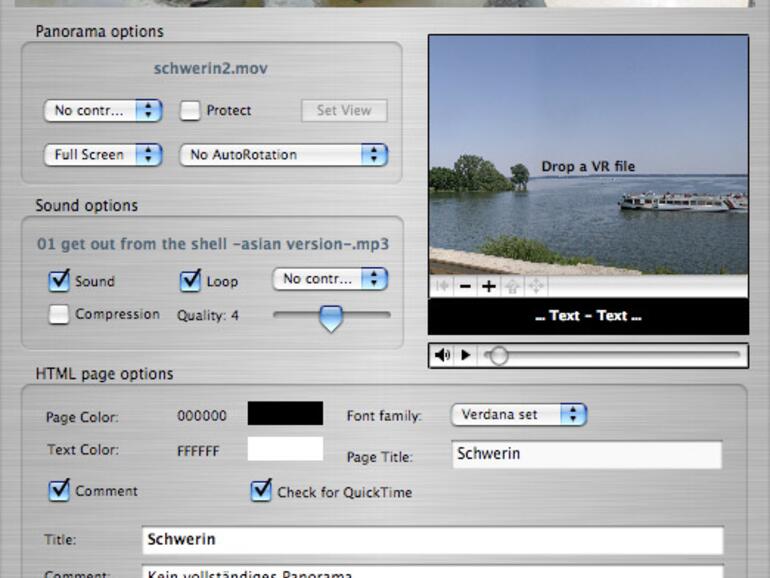The image size is (770, 578).
Task: Uncheck the Comment checkbox
Action: (x=59, y=490)
